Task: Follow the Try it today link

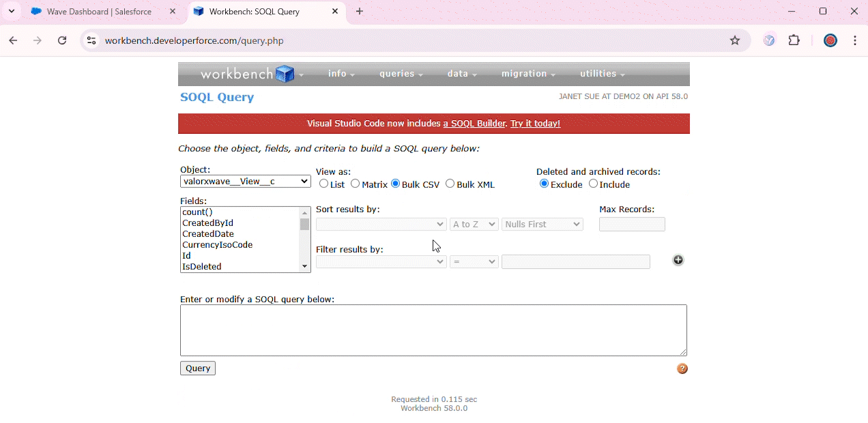Action: (x=535, y=123)
